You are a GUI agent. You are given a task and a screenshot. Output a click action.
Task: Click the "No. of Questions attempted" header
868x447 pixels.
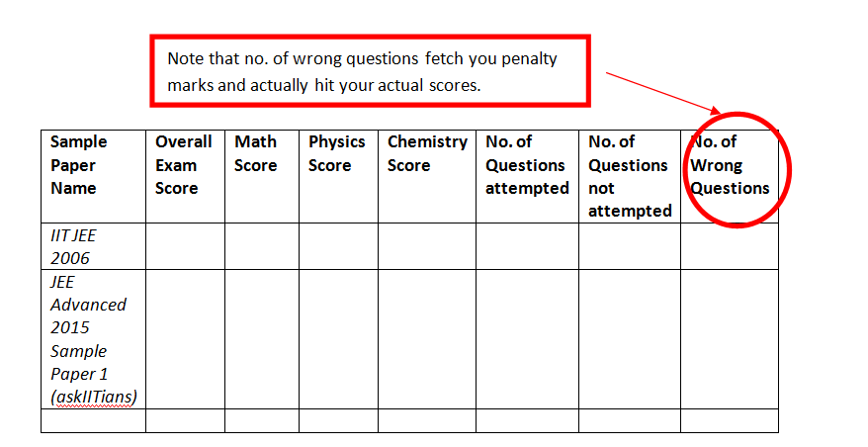(526, 165)
